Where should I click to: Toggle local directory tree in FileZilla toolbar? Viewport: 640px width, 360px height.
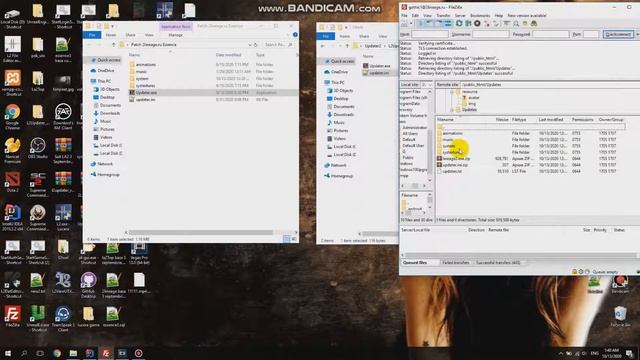tap(429, 23)
